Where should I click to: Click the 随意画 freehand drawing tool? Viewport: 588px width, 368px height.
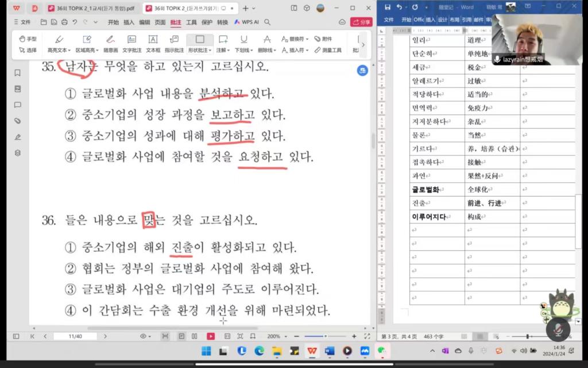coord(111,44)
